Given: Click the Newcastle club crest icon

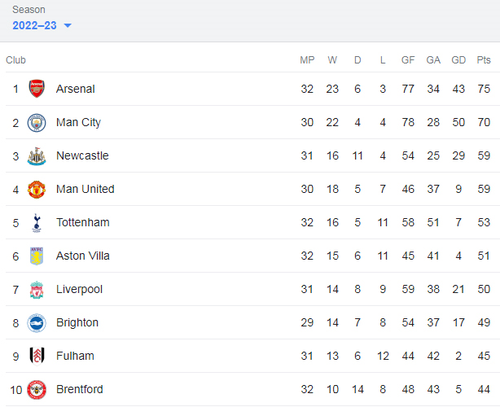Looking at the screenshot, I should (37, 156).
